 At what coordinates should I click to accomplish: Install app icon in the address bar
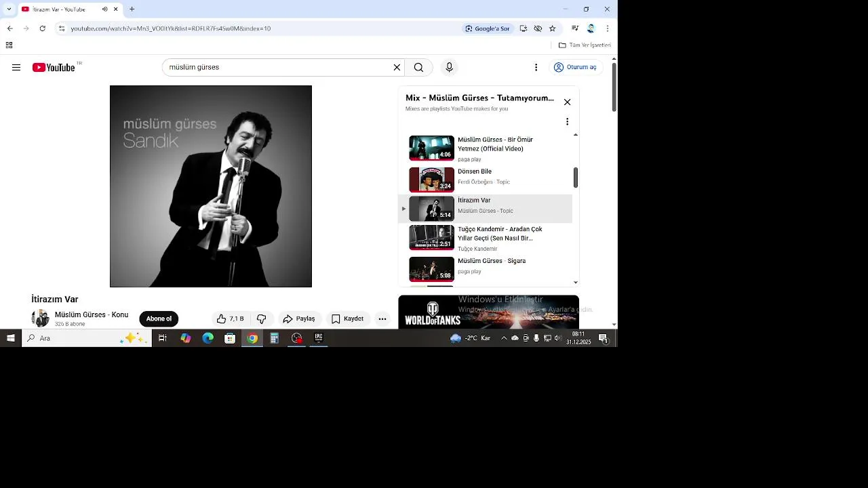coord(524,28)
